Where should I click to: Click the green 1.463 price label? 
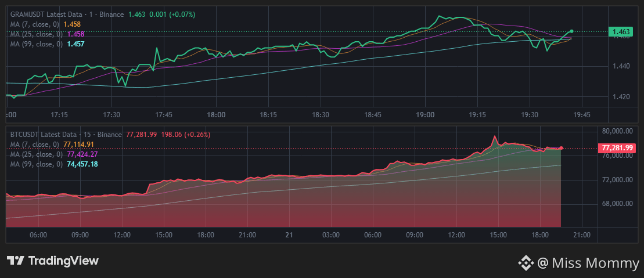[621, 31]
